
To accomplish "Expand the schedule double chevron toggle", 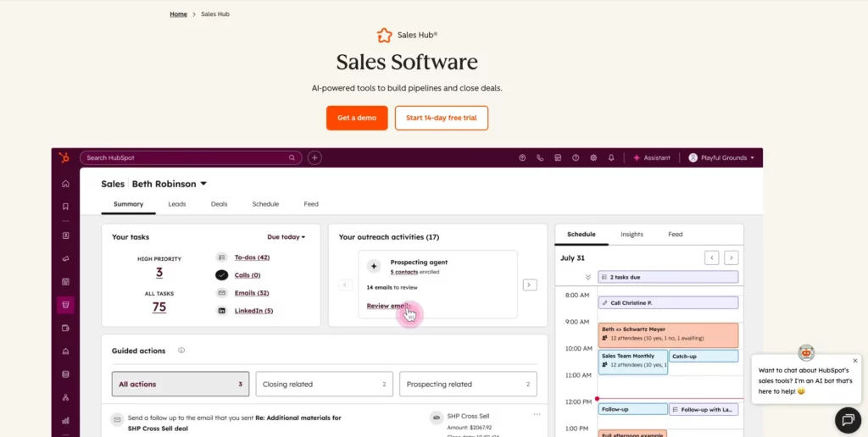I will coord(588,277).
